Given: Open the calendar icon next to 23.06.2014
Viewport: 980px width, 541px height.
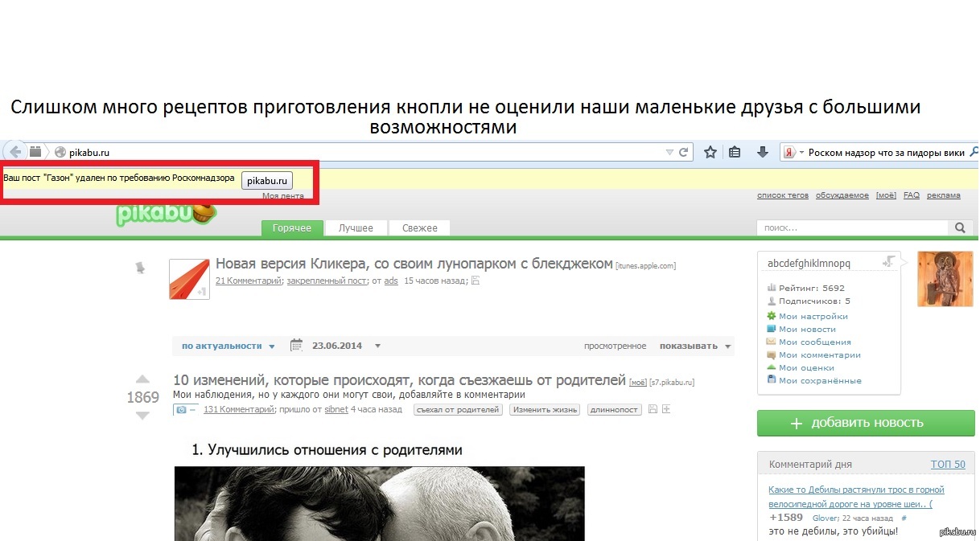Looking at the screenshot, I should point(296,346).
